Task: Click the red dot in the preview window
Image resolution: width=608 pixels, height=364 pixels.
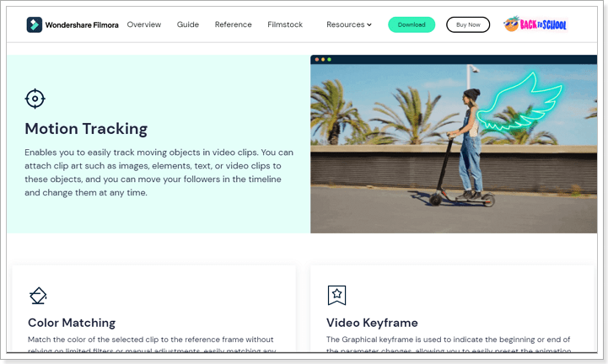Action: 317,59
